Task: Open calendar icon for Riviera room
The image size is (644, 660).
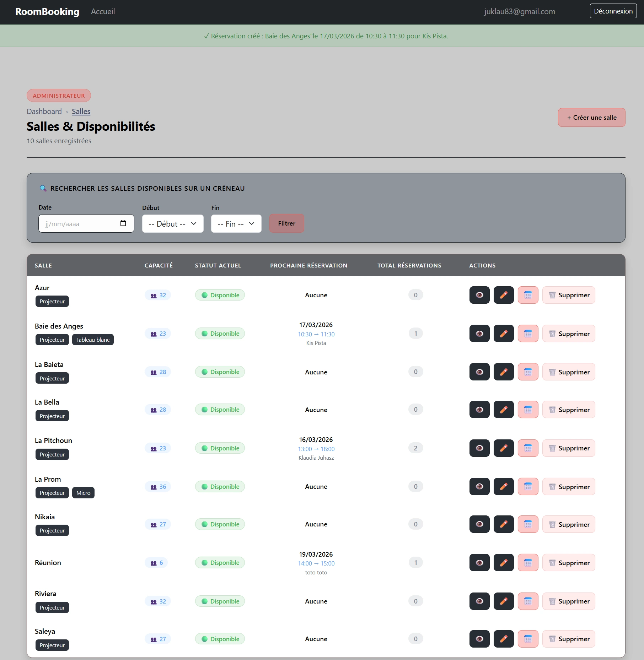Action: click(528, 601)
